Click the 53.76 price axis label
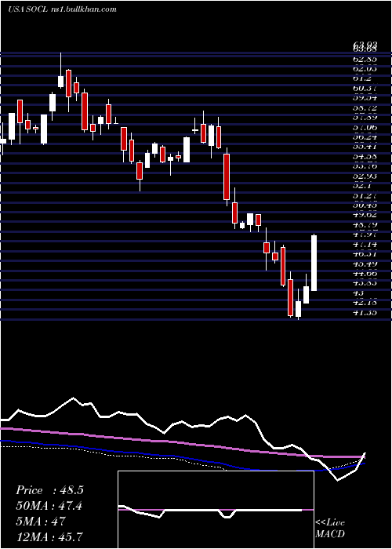 click(365, 166)
